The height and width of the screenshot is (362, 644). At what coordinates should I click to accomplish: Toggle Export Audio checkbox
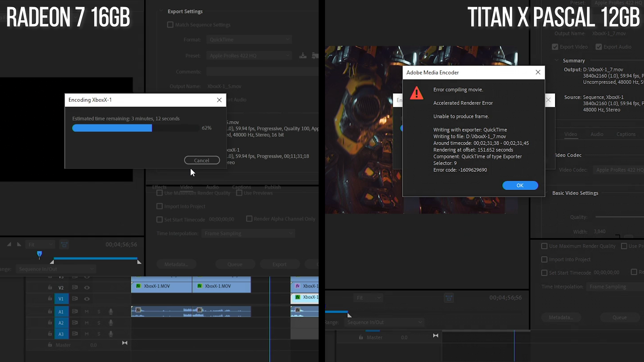click(599, 47)
